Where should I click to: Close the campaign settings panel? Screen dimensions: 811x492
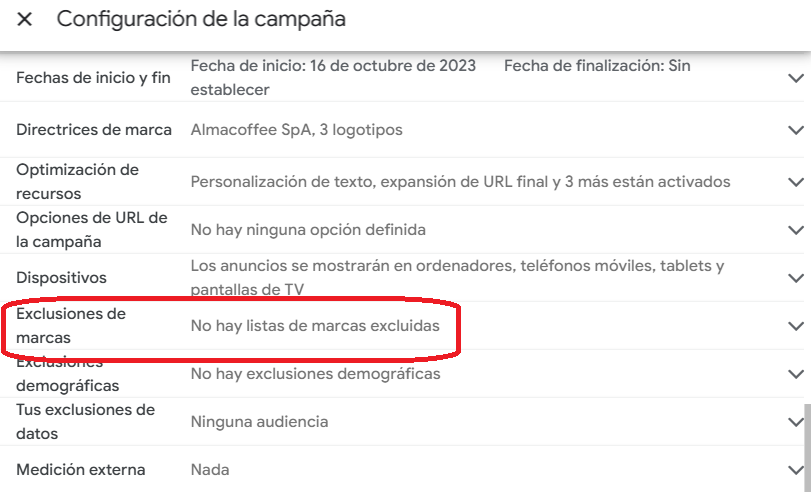(25, 19)
